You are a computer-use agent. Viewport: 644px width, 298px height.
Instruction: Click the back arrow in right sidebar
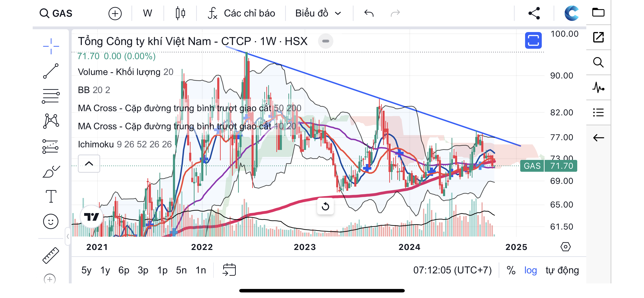598,138
